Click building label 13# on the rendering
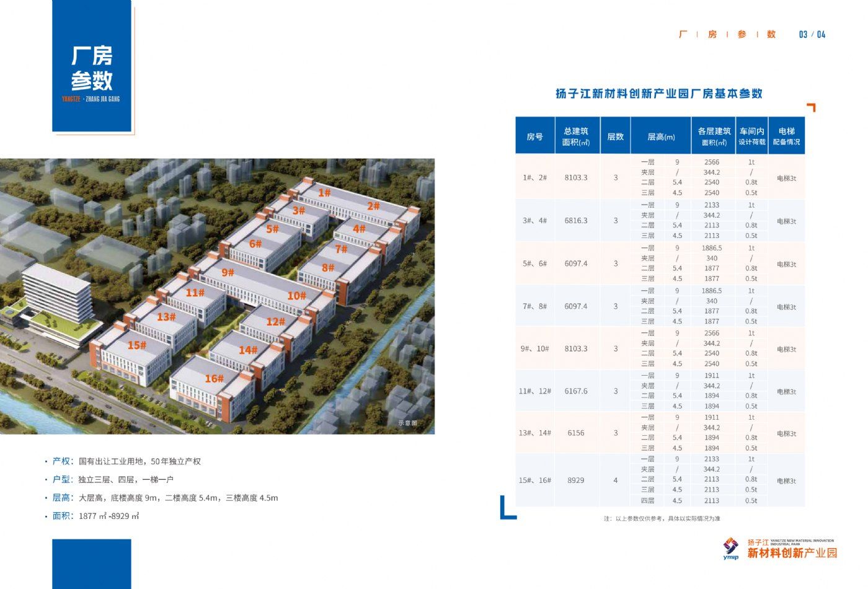The image size is (868, 589). (x=166, y=317)
